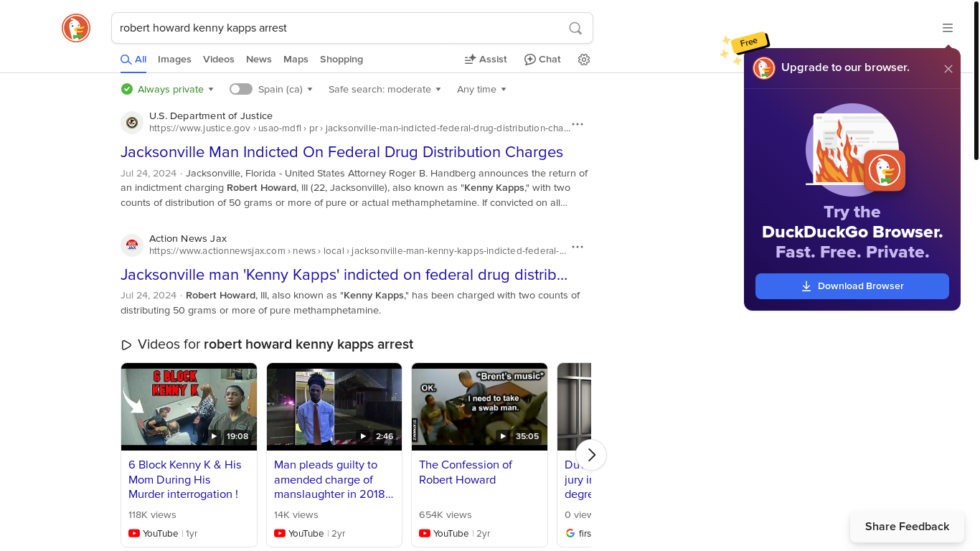Click the play icon beside Videos heading
Screen dimensions: 980x551
127,345
